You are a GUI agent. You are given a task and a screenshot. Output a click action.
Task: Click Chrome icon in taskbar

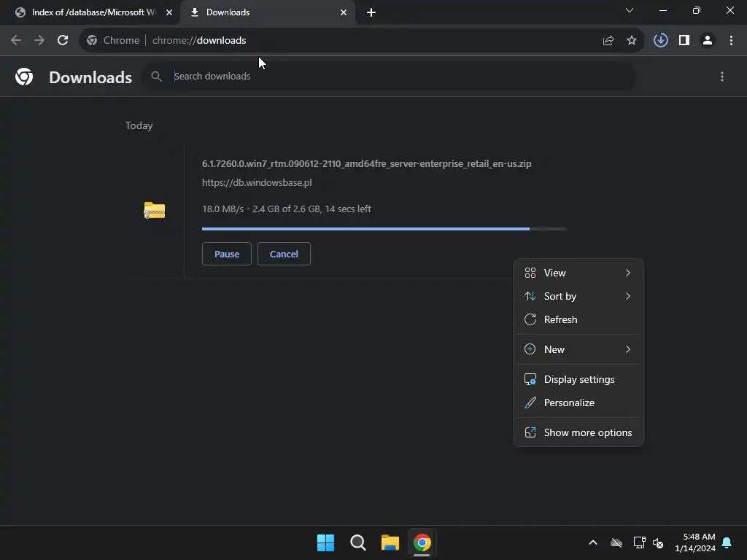click(x=422, y=542)
